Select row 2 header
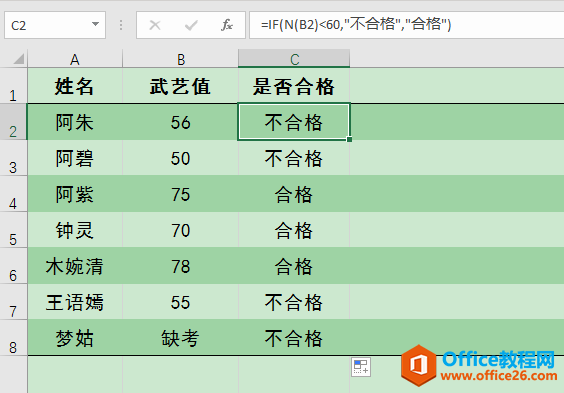Screen dimensions: 564x393 (13, 122)
